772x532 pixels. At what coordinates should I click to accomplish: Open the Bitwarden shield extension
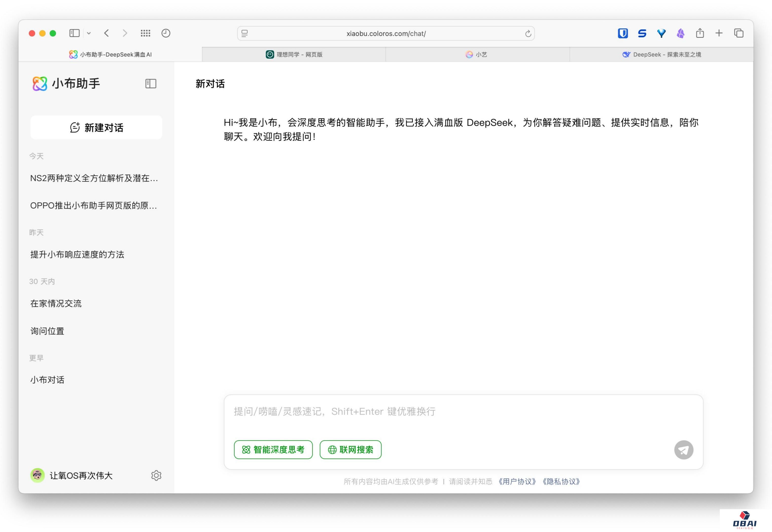coord(623,33)
